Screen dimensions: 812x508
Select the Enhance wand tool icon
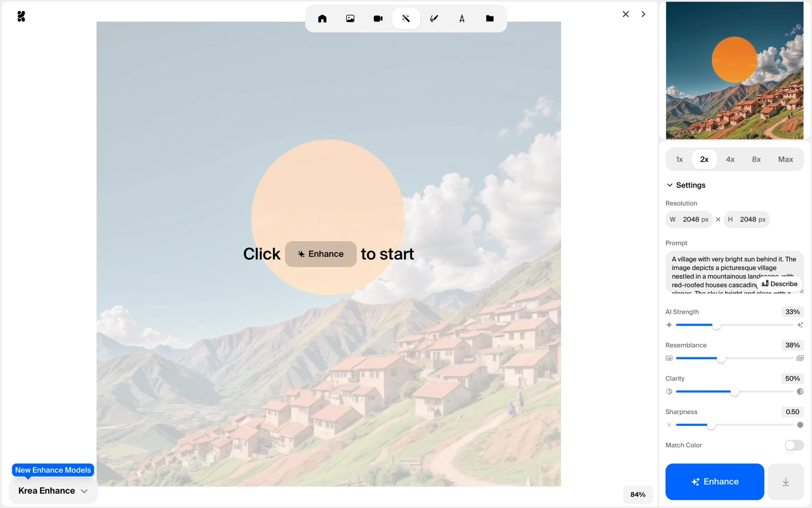[x=406, y=19]
